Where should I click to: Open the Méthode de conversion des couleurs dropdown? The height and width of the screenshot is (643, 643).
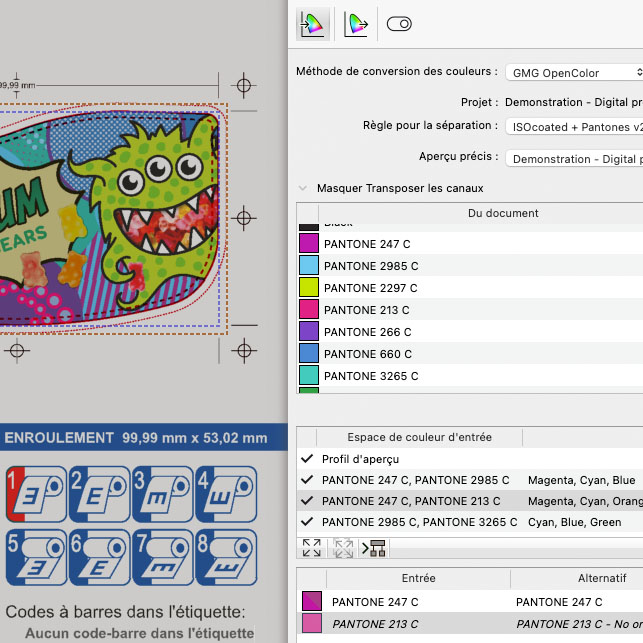(x=574, y=73)
